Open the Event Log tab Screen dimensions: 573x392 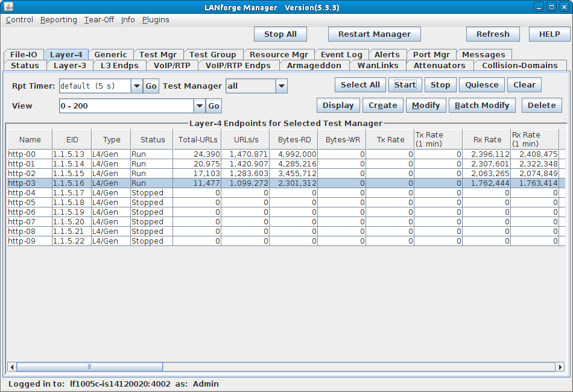[x=341, y=54]
